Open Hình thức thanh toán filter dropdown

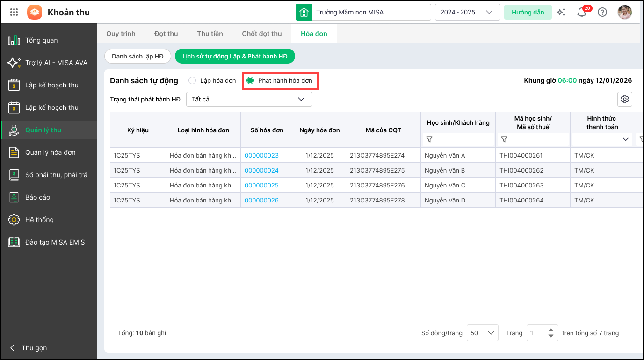[601, 139]
